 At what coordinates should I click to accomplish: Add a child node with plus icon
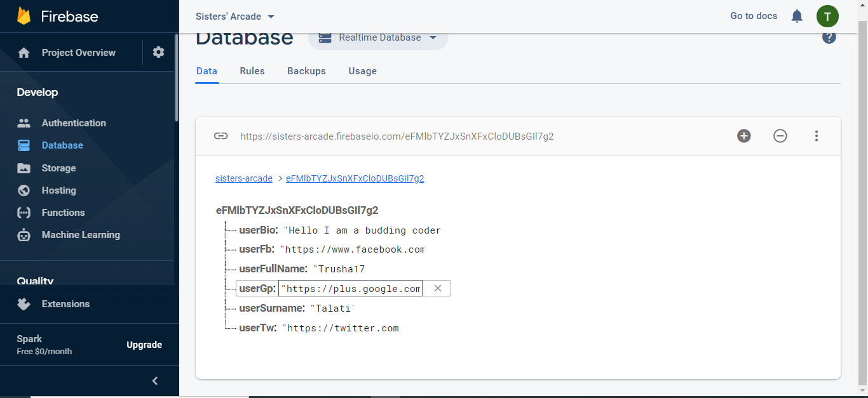[x=744, y=136]
